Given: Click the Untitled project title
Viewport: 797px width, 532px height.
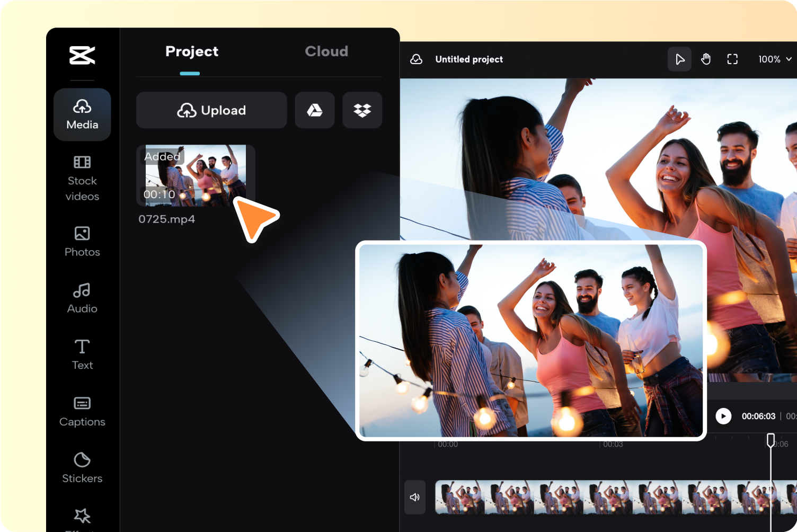Looking at the screenshot, I should (469, 59).
